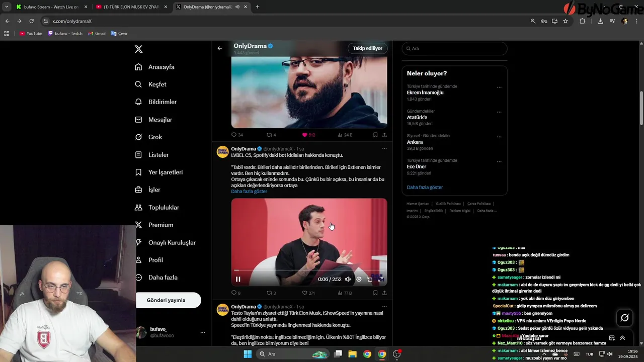644x362 pixels.
Task: Open more menu on Testo Taylan post
Action: [x=384, y=307]
